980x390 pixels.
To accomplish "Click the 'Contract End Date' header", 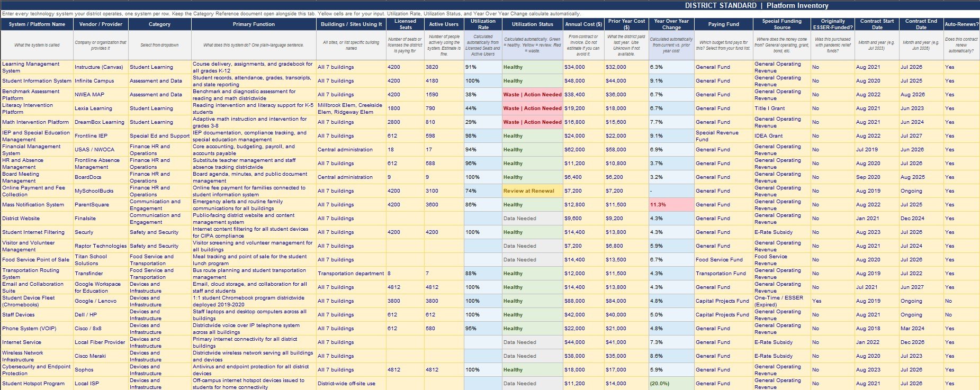I will [921, 24].
